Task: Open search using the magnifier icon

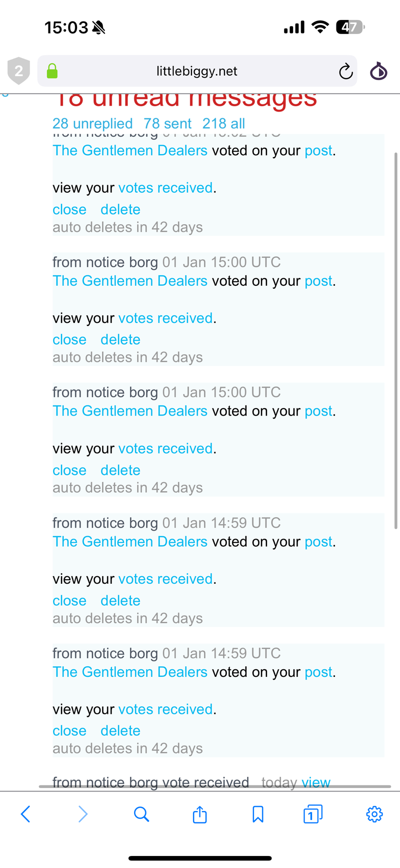Action: 141,814
